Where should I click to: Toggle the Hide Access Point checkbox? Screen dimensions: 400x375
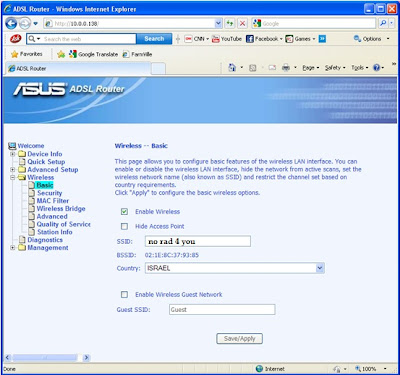[x=124, y=226]
